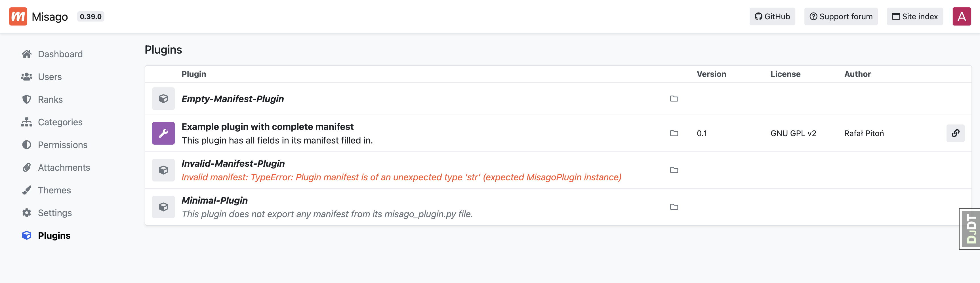
Task: Click the Example plugin's purple wrench icon
Action: coord(163,133)
